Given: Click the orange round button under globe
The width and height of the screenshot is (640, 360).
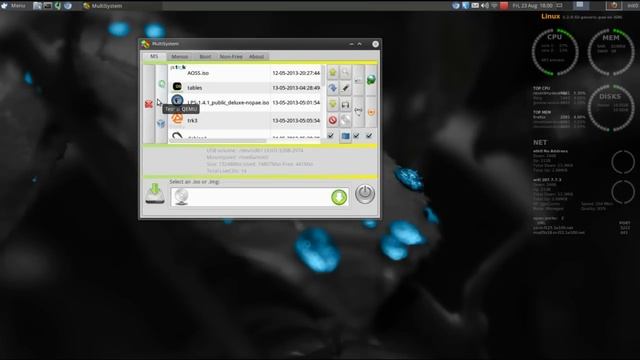Looking at the screenshot, I should (371, 112).
